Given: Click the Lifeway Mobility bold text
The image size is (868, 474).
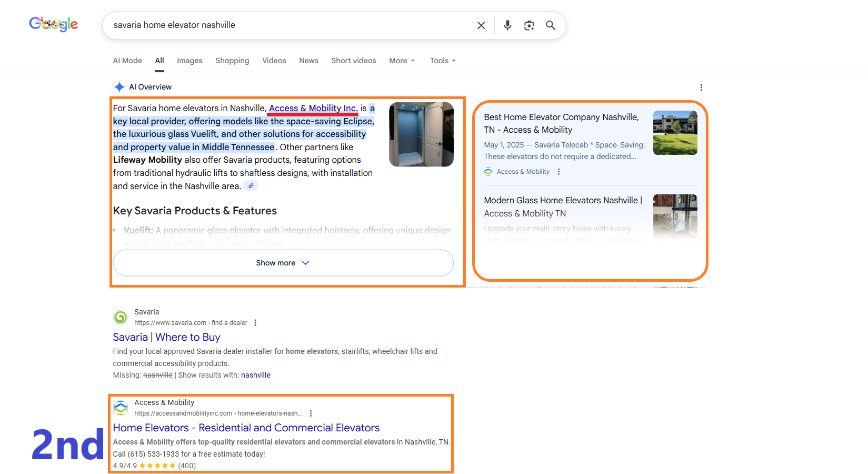Looking at the screenshot, I should coord(147,160).
